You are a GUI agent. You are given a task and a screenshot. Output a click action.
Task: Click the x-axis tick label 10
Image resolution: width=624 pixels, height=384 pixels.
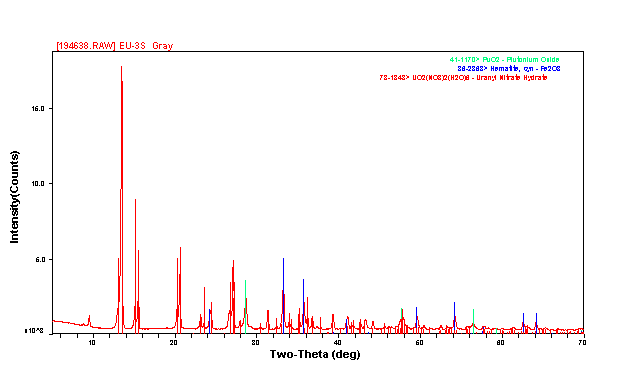click(x=92, y=343)
